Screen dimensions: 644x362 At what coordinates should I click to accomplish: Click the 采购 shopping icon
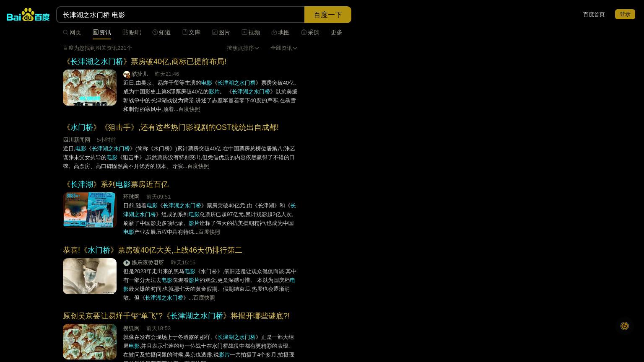[x=304, y=32]
